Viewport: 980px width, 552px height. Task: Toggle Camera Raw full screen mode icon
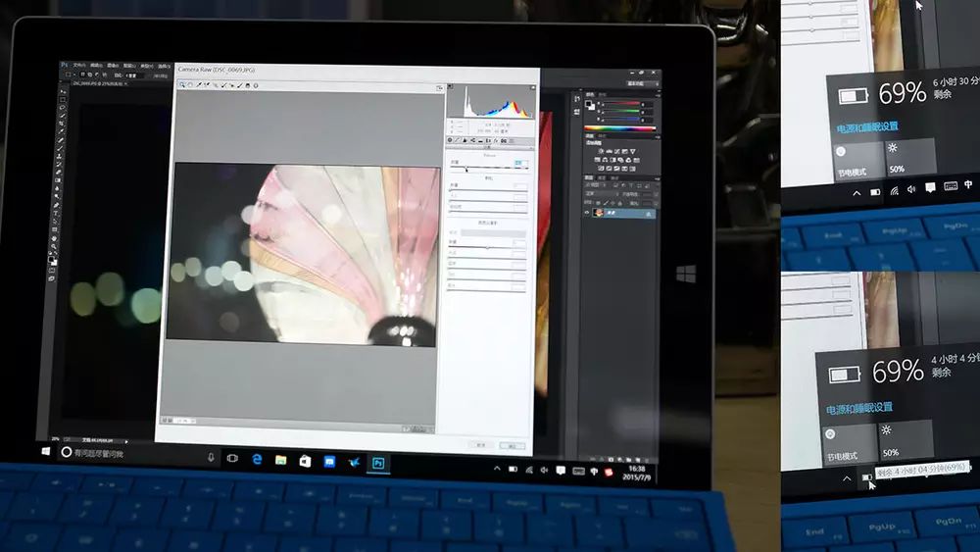(439, 88)
